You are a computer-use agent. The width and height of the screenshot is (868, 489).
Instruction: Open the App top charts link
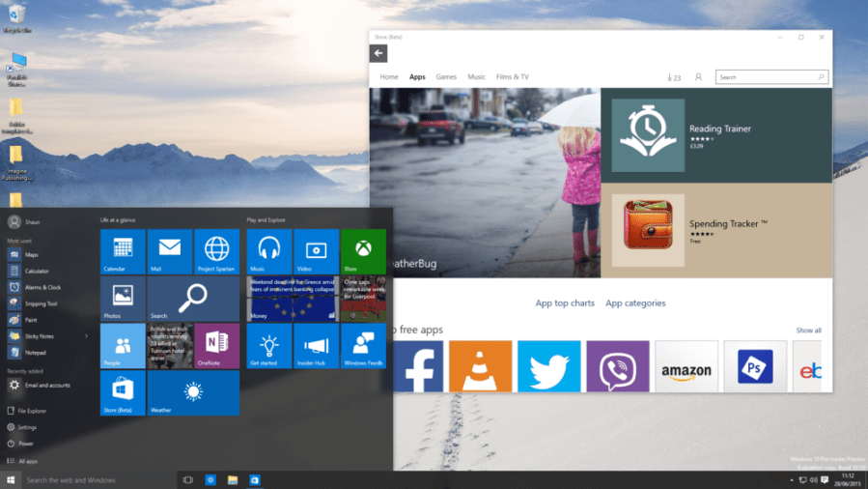point(565,303)
